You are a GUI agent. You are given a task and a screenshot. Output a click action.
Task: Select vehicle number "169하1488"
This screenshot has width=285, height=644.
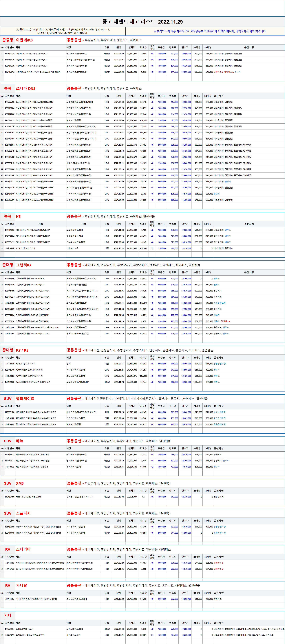click(x=9, y=157)
